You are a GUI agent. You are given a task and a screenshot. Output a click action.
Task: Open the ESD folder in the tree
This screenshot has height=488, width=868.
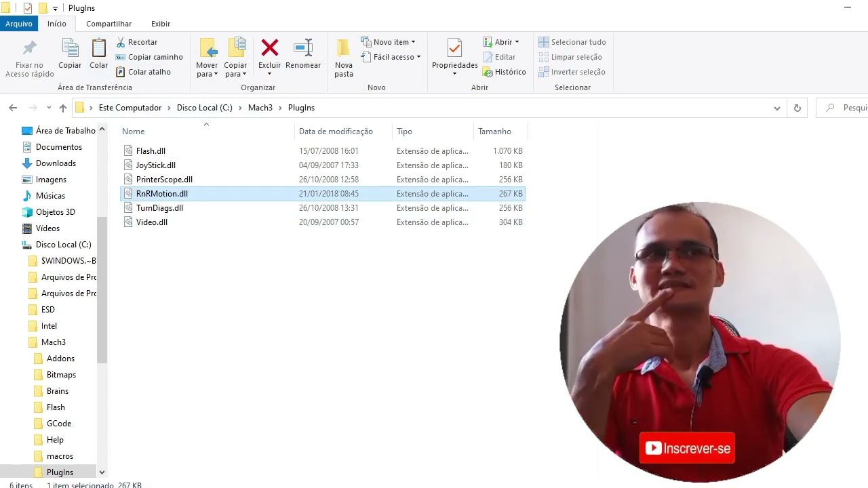[x=42, y=310]
